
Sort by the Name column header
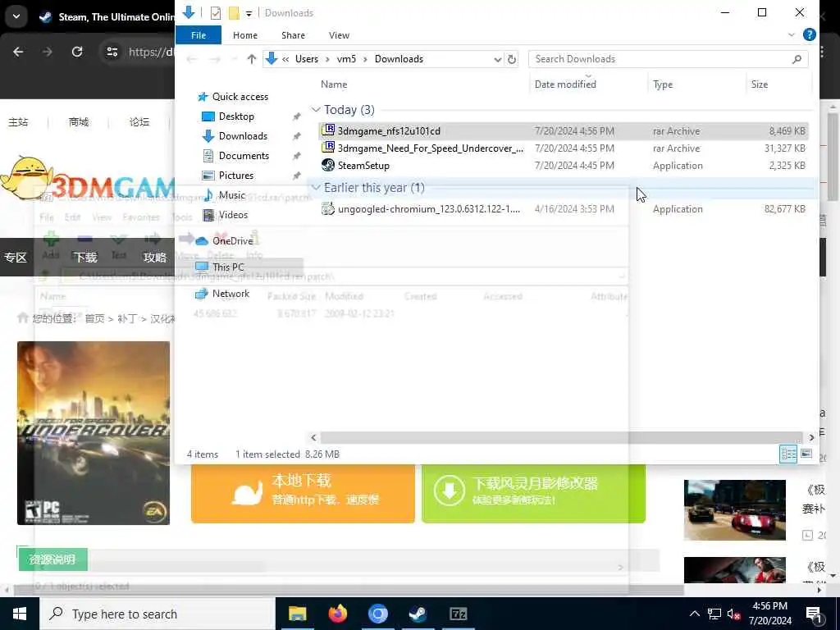pyautogui.click(x=334, y=84)
